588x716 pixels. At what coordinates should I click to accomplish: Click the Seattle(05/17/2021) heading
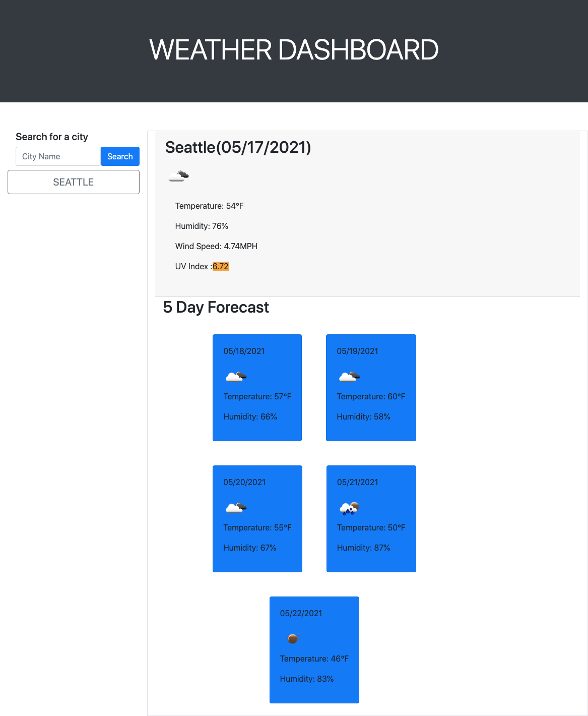tap(238, 147)
